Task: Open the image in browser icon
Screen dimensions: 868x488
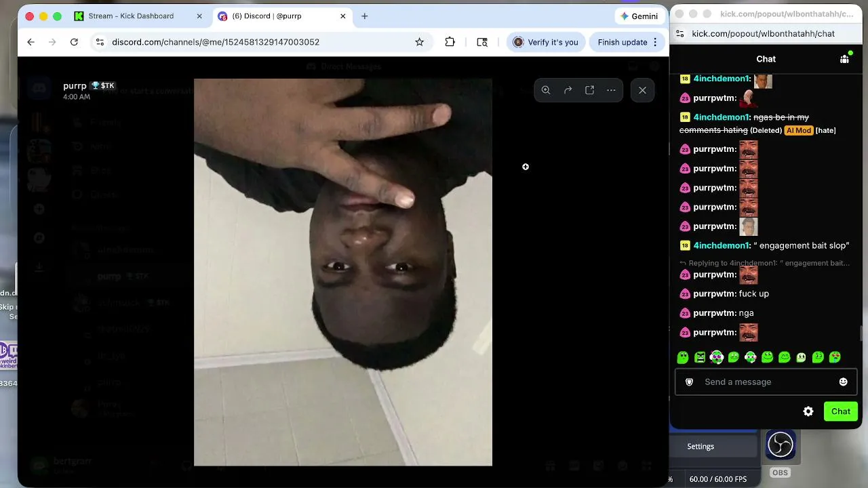Action: [x=589, y=90]
